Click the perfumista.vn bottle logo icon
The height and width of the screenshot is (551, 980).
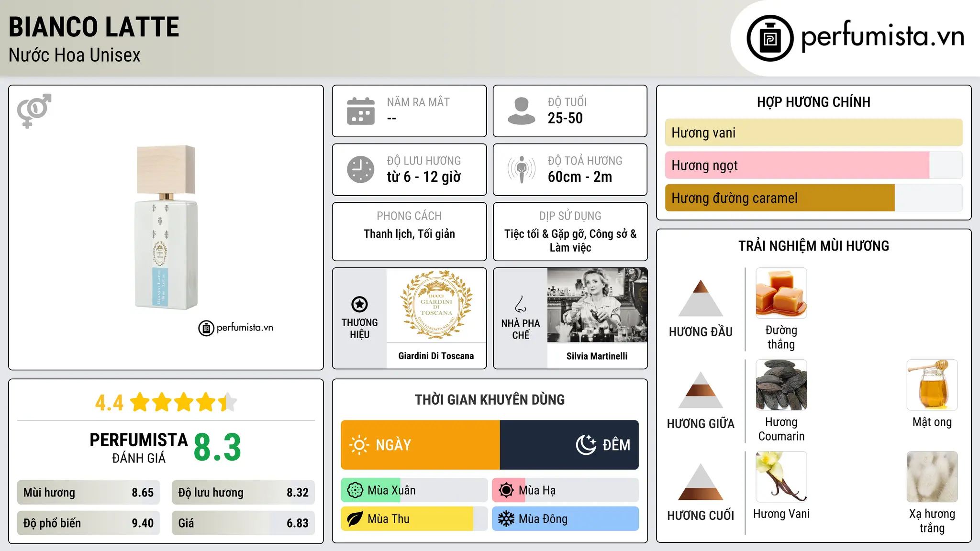pyautogui.click(x=770, y=38)
